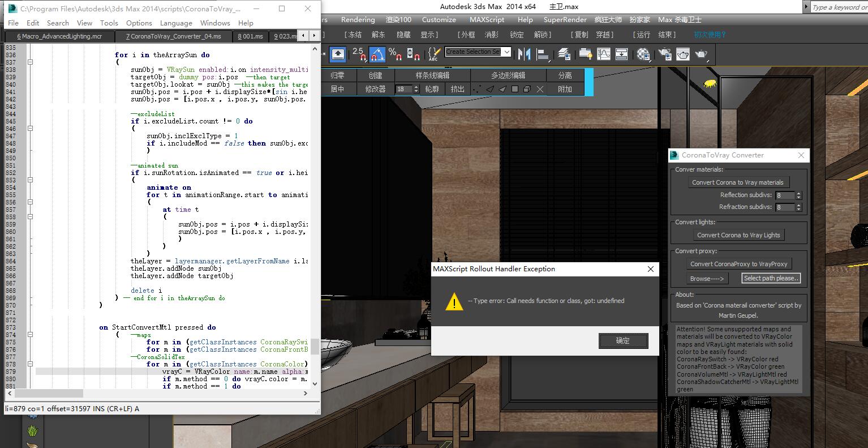Screen dimensions: 868x448
Task: Click the X icon in custom toolbar
Action: (x=540, y=89)
